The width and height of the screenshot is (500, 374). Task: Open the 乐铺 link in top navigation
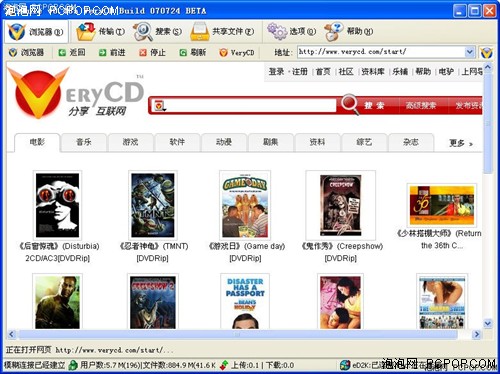(x=400, y=72)
